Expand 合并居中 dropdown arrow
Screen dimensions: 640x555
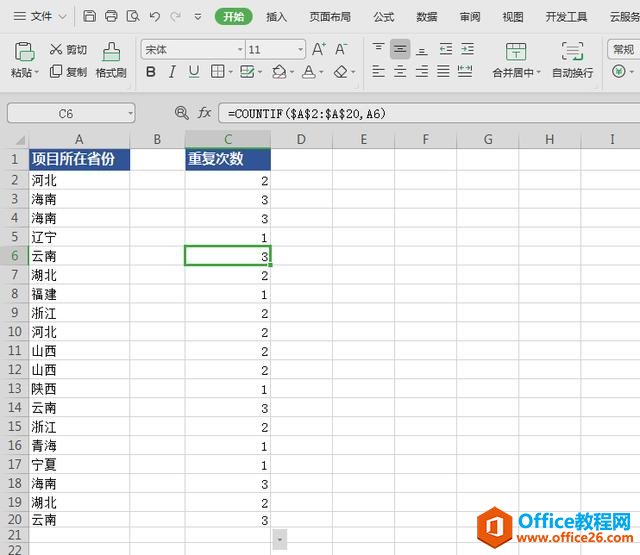click(538, 73)
